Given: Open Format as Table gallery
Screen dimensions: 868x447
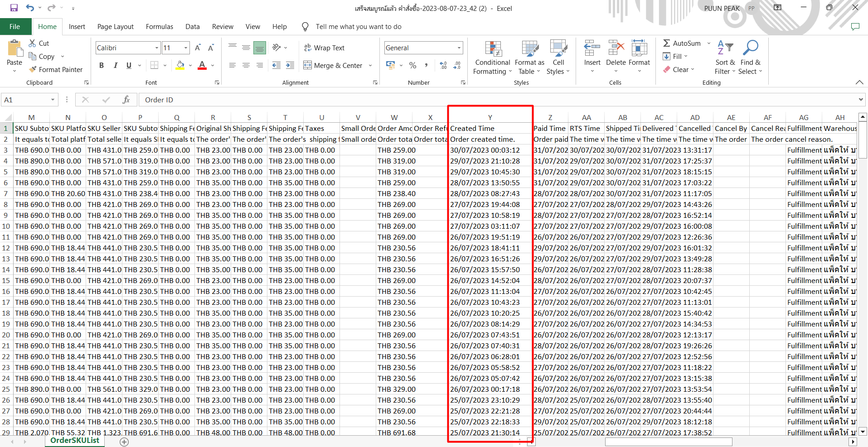Looking at the screenshot, I should point(529,58).
